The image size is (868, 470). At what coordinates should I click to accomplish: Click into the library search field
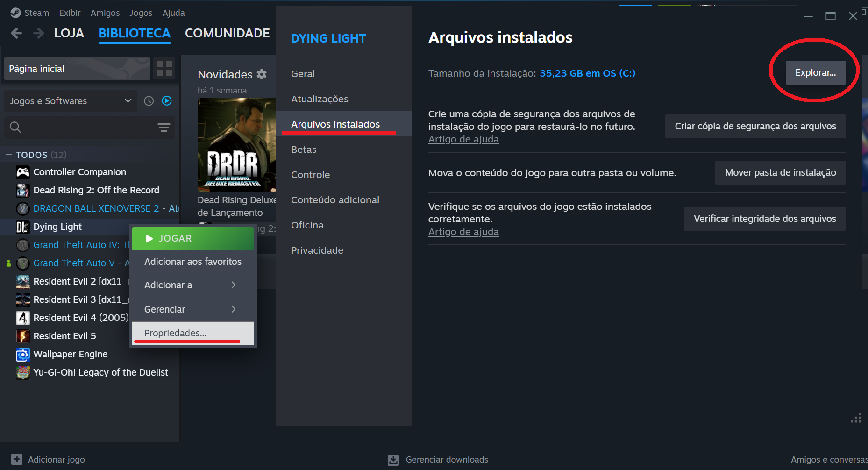89,127
